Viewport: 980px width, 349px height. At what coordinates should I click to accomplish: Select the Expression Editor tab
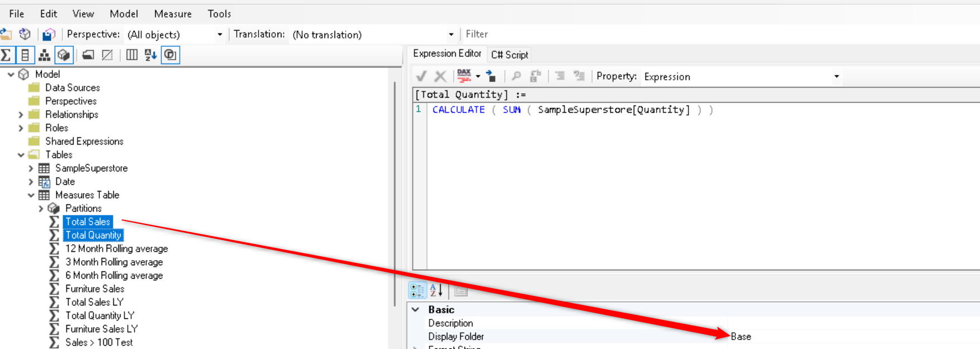(x=447, y=54)
